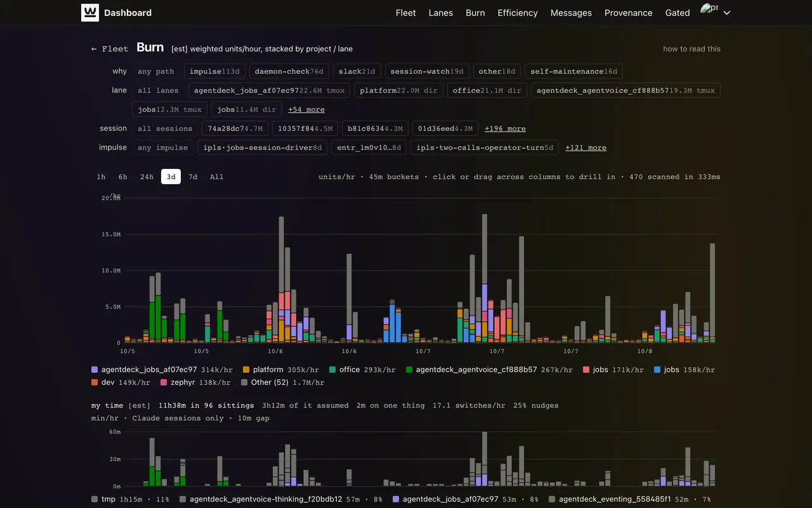
Task: Go to the Lanes page
Action: [x=441, y=13]
